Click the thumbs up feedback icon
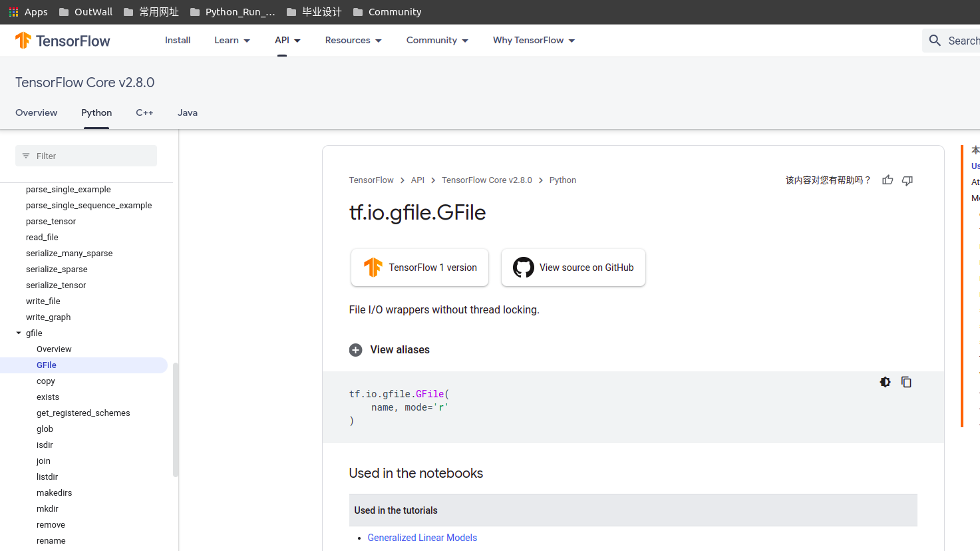Viewport: 980px width, 551px height. [888, 180]
